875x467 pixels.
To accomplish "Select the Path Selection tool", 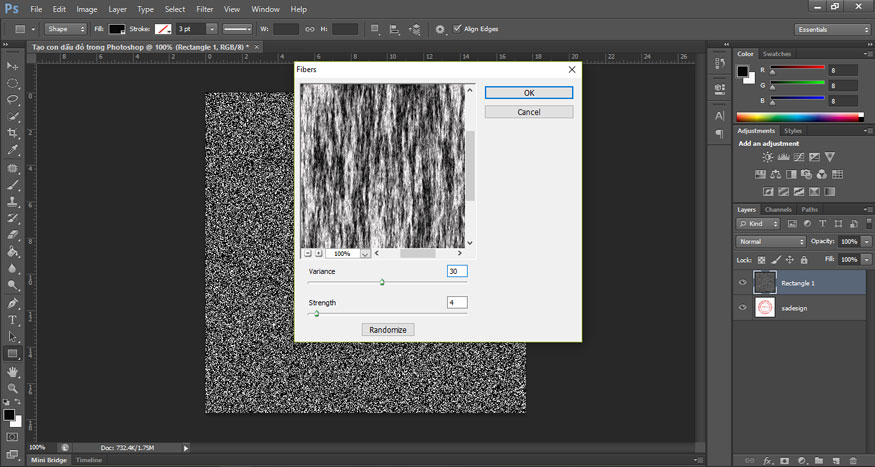I will 12,336.
